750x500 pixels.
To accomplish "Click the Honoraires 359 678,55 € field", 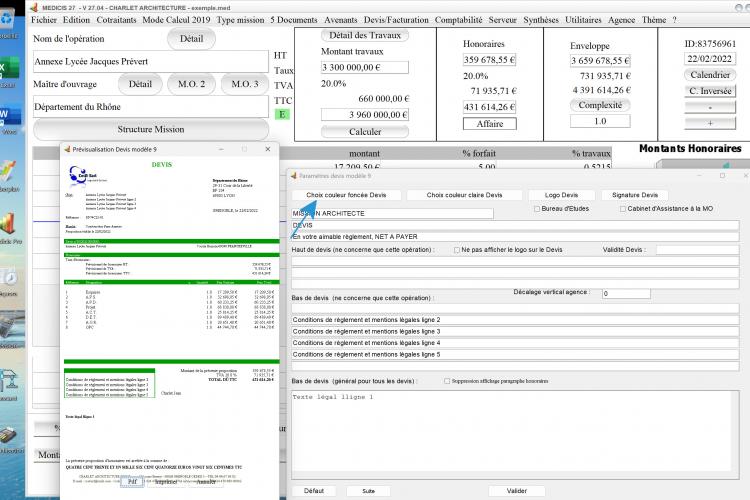I will click(489, 60).
